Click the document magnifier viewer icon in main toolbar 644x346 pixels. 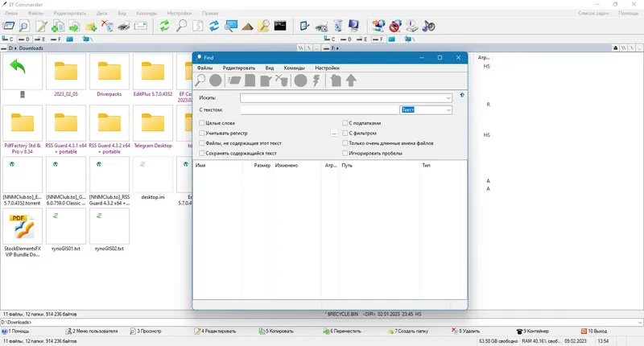tap(24, 27)
